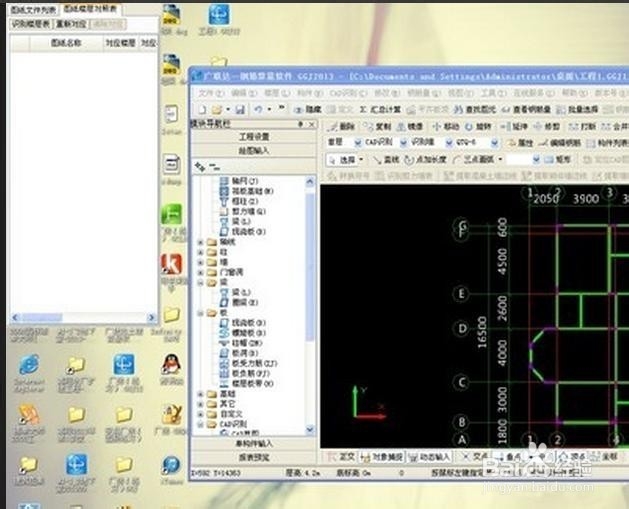Activate the 矩形 rectangle tool
The width and height of the screenshot is (629, 509).
pos(558,160)
